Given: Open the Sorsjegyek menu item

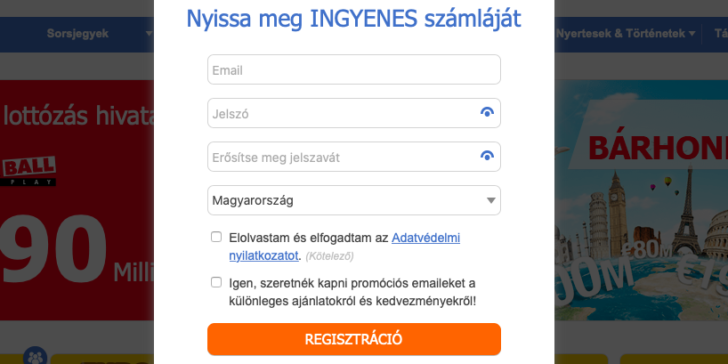Looking at the screenshot, I should 78,33.
